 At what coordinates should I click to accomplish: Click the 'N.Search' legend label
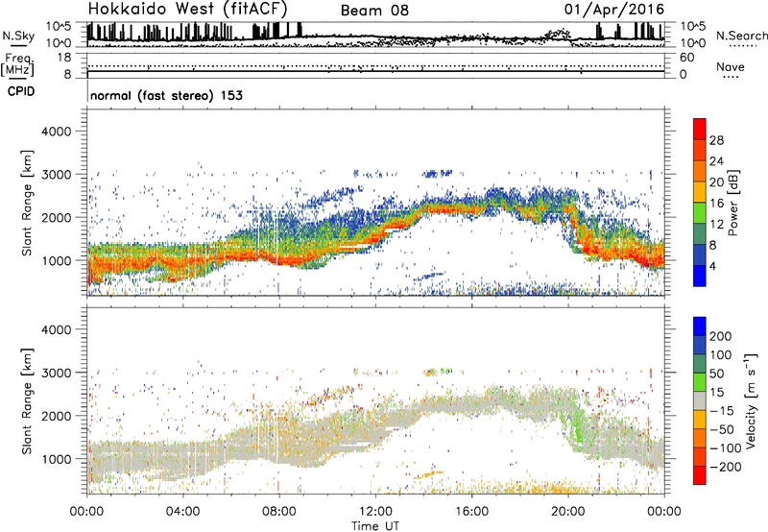(x=741, y=36)
